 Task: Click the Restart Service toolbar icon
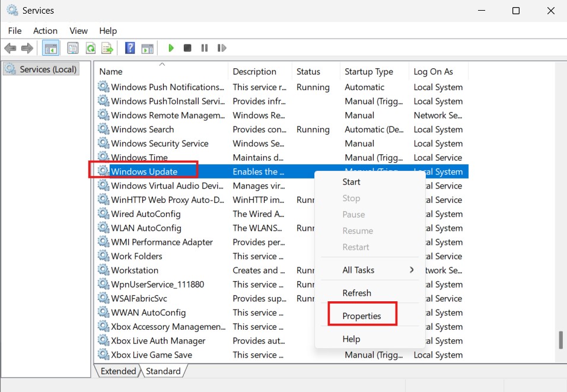(222, 48)
